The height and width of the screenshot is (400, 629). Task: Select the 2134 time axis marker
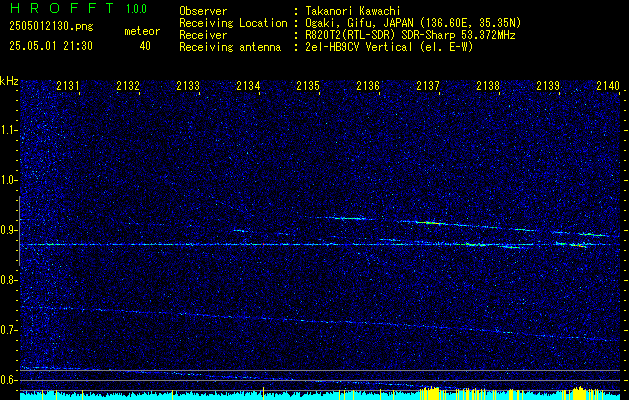coord(248,85)
